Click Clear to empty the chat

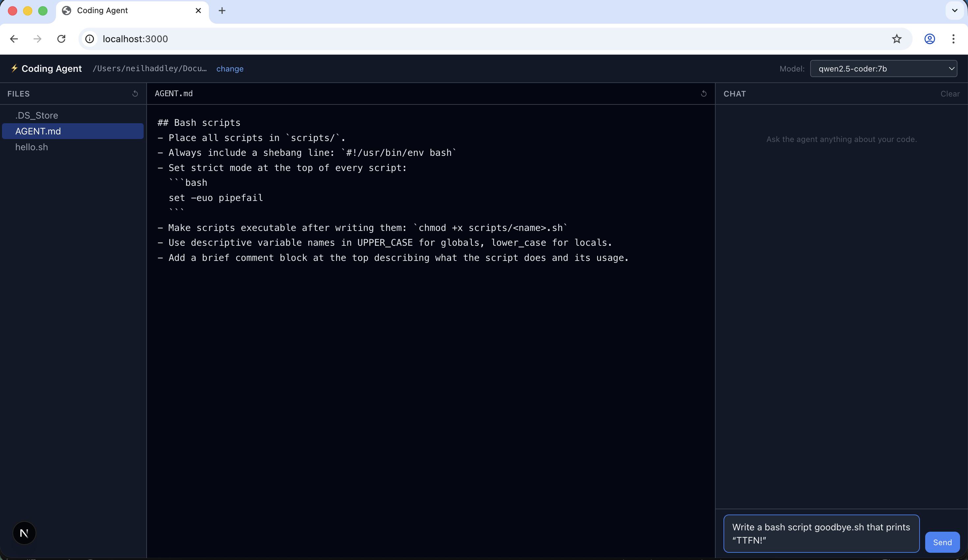tap(950, 94)
